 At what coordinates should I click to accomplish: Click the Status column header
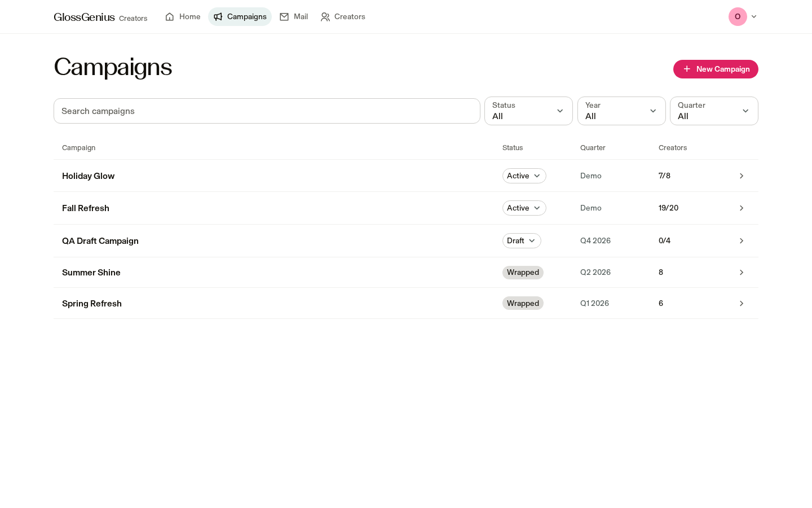click(513, 148)
